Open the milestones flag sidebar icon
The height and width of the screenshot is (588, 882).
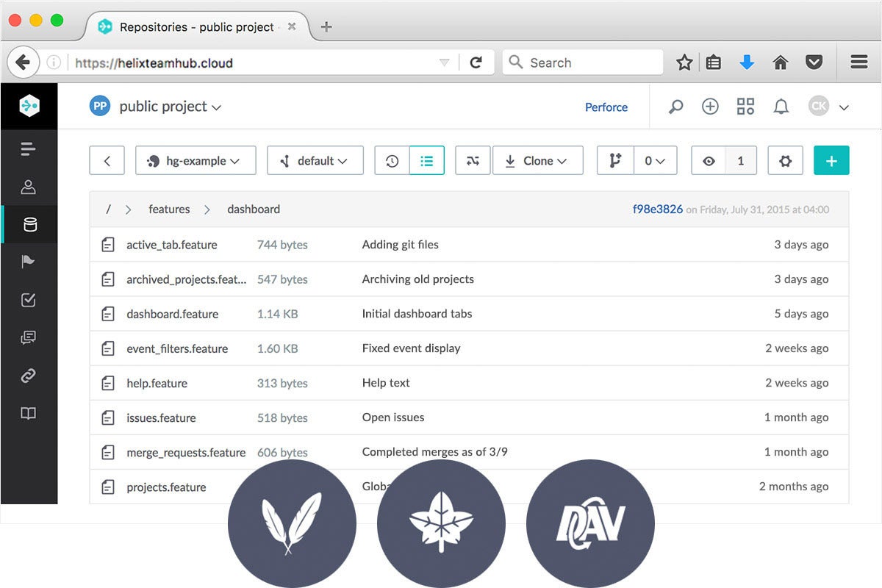point(29,262)
